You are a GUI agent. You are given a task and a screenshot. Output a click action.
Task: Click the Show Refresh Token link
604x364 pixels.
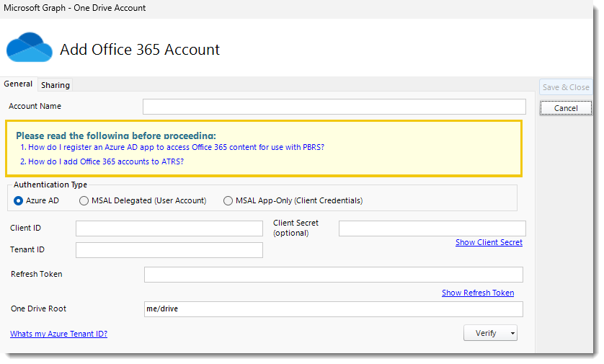(x=478, y=293)
